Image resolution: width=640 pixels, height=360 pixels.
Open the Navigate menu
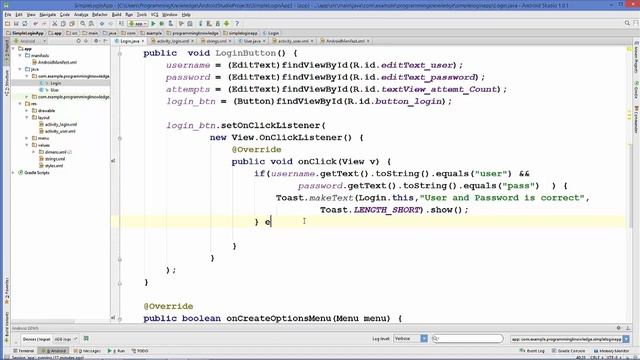[47, 14]
